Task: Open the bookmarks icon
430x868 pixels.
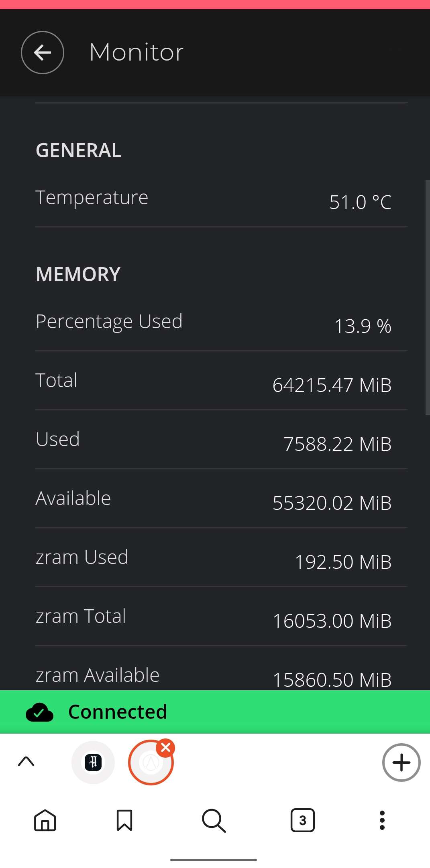Action: pos(124,820)
